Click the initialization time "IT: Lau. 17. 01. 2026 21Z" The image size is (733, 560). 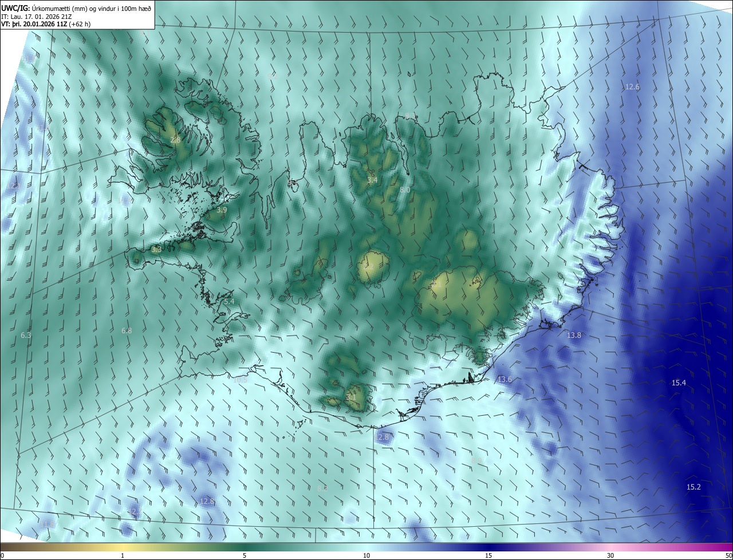point(37,17)
